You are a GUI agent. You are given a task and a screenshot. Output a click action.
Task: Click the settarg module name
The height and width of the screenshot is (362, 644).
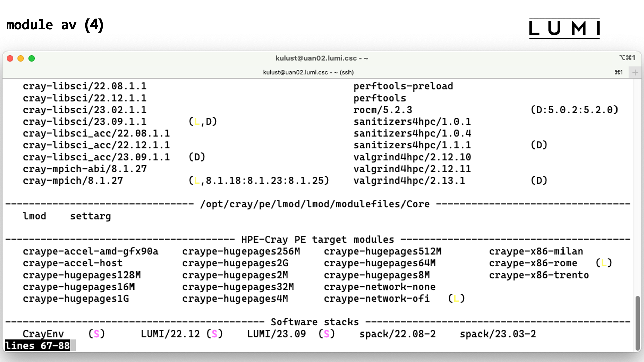pos(90,216)
